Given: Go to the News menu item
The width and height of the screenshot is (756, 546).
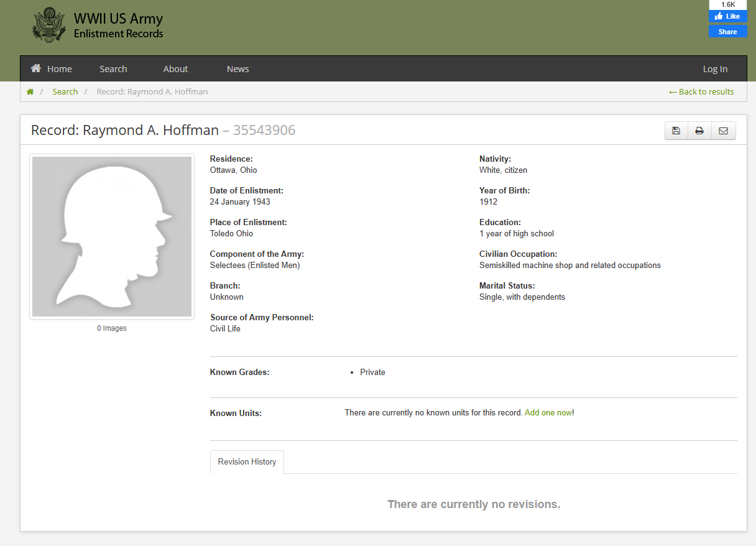Looking at the screenshot, I should point(237,69).
